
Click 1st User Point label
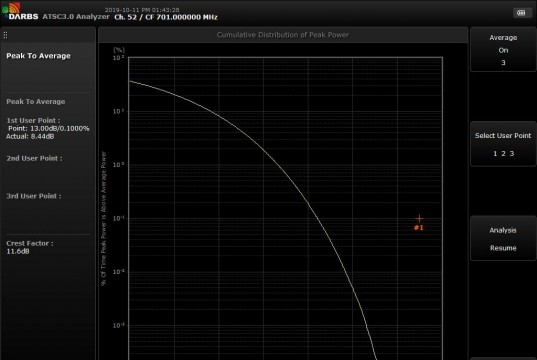[x=33, y=121]
